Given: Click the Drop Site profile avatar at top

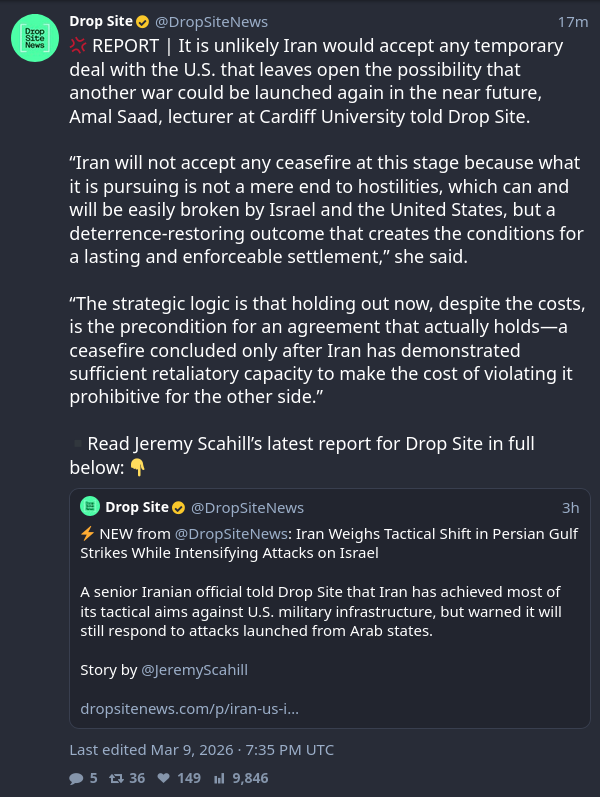Looking at the screenshot, I should [x=34, y=40].
